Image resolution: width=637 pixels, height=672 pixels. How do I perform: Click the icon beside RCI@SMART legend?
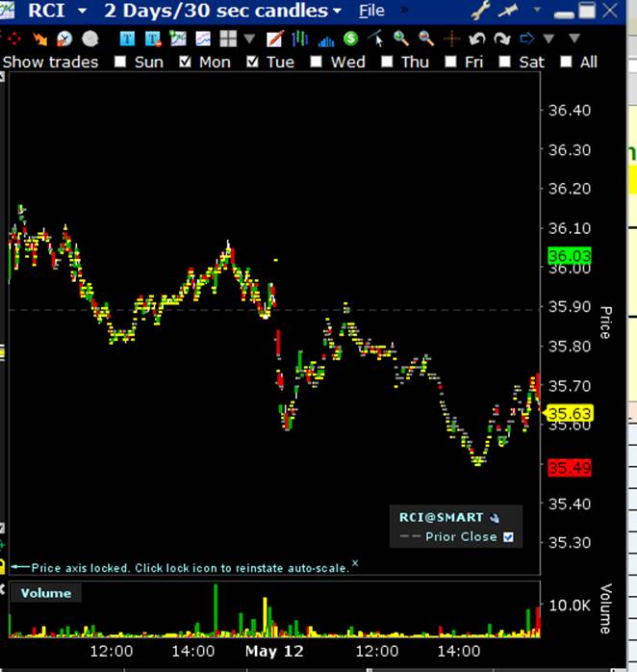[x=495, y=518]
